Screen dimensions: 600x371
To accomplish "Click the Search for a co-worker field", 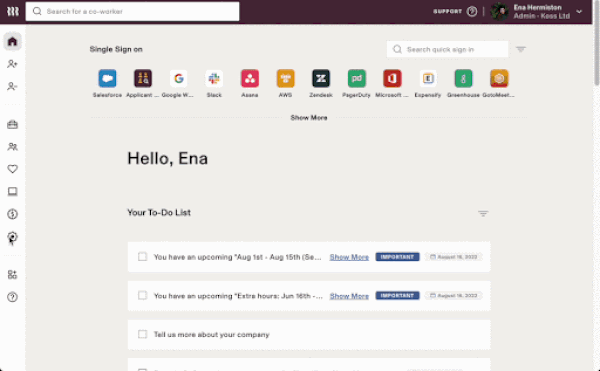I will pos(132,11).
